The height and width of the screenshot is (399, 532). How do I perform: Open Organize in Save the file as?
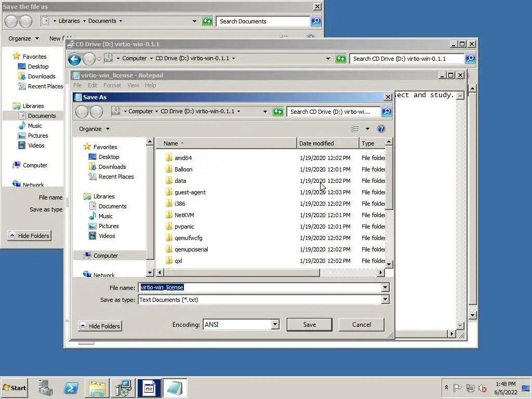23,38
